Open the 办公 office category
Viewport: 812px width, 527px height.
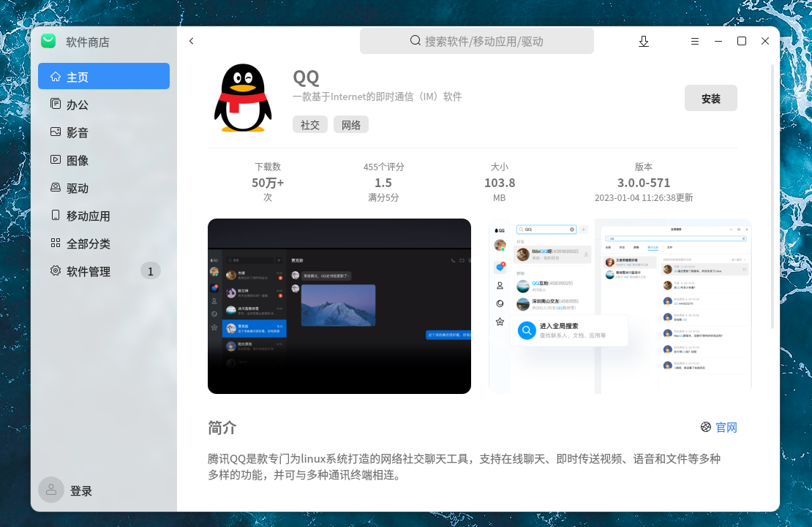click(x=104, y=105)
